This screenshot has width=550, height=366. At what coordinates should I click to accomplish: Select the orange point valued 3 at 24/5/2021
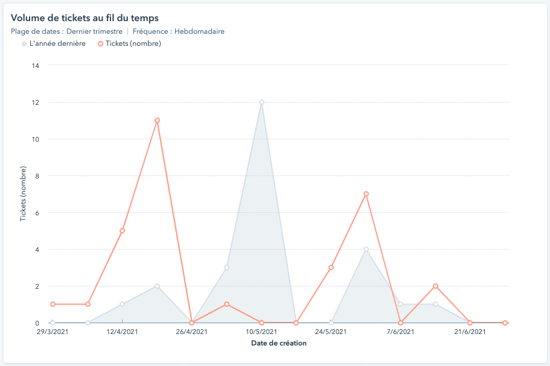(x=331, y=267)
